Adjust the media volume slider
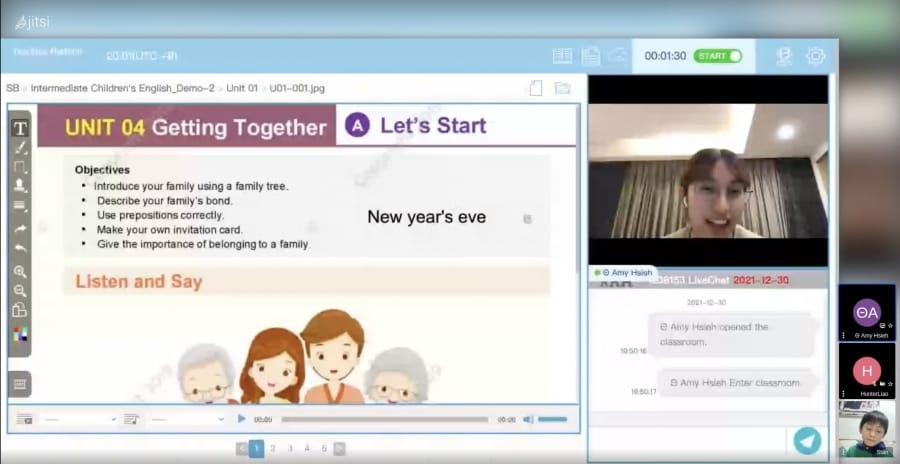Screen dimensions: 900x464 552,419
